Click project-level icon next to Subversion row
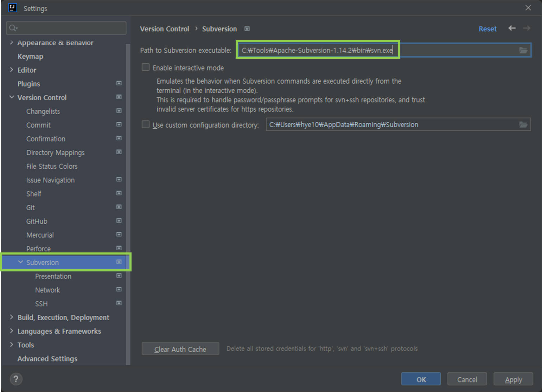 119,262
